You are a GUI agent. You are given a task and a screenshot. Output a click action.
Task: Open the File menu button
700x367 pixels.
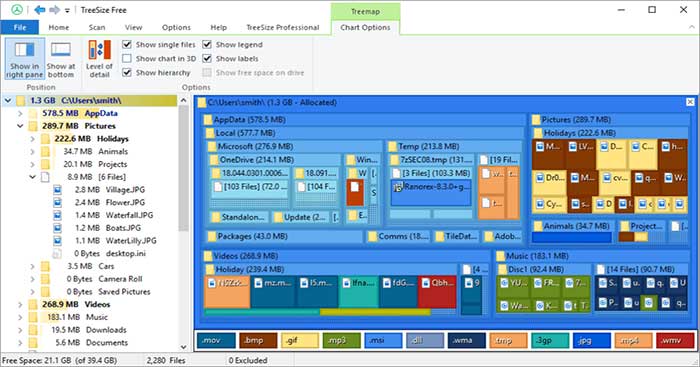[x=20, y=27]
